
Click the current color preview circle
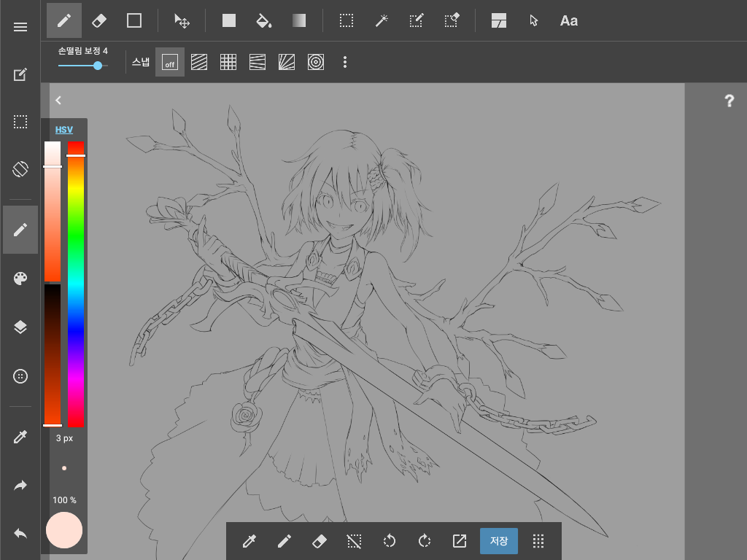[x=64, y=529]
